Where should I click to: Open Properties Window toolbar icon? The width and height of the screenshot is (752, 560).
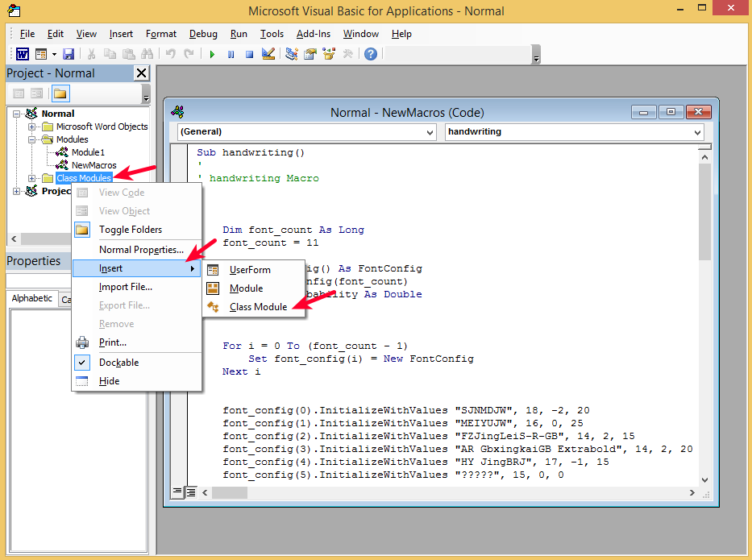pyautogui.click(x=310, y=54)
